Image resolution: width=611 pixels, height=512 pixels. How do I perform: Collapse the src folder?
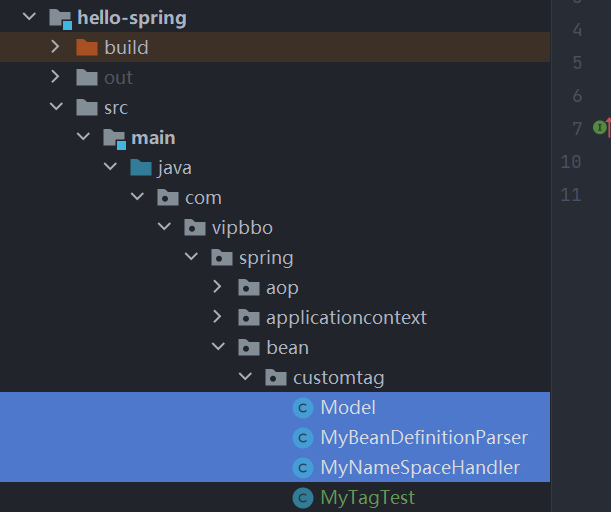56,108
